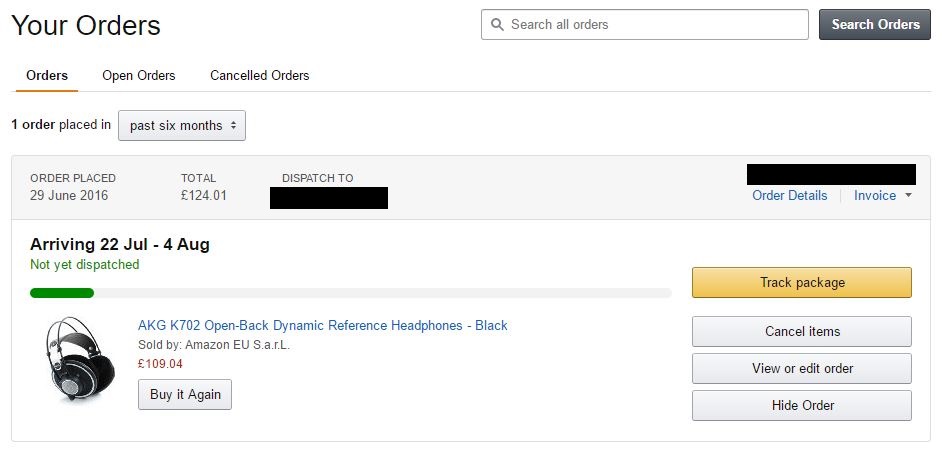942x450 pixels.
Task: Click Buy it Again
Action: point(185,394)
